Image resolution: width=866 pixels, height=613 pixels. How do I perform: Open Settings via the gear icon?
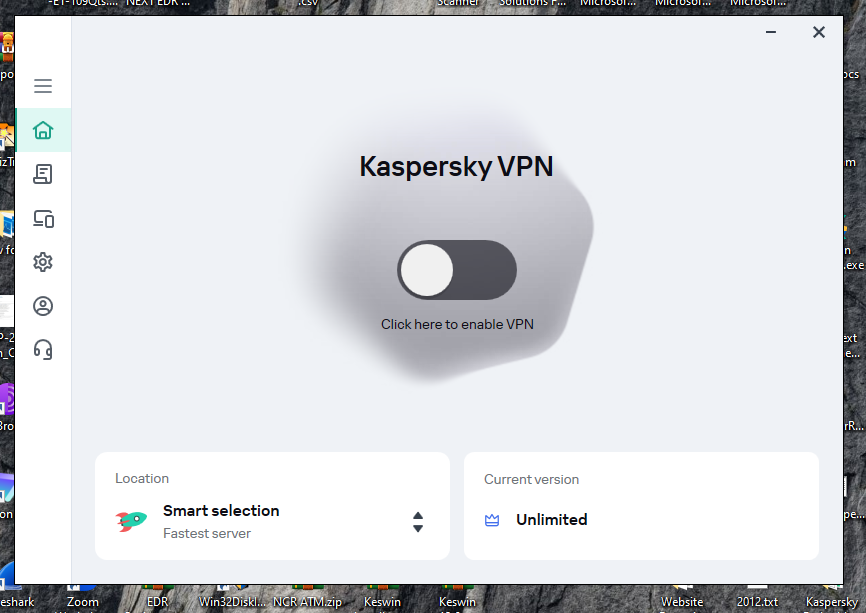(43, 262)
